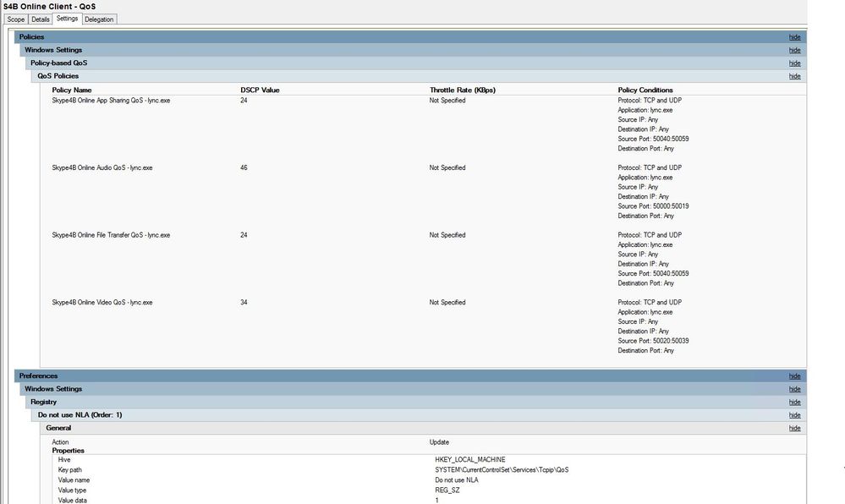Collapse the Policies header bar
This screenshot has width=845, height=504.
(x=410, y=37)
